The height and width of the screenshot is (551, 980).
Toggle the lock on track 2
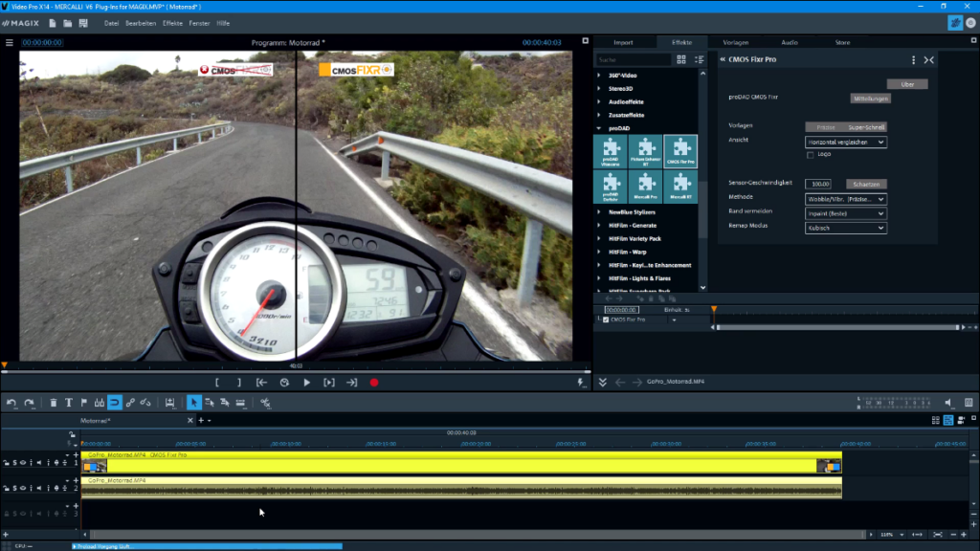pos(7,488)
